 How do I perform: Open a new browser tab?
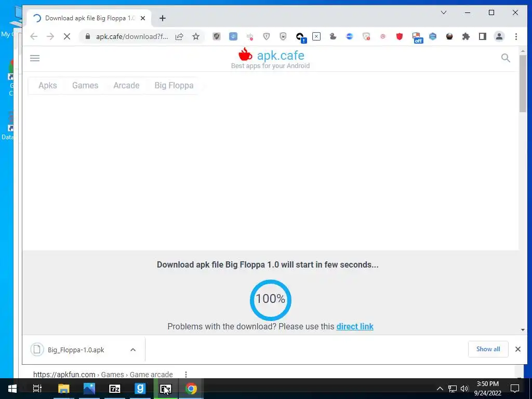tap(163, 18)
